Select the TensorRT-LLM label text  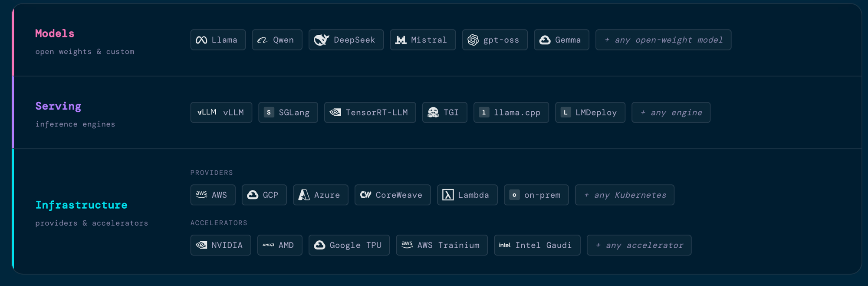pos(377,113)
